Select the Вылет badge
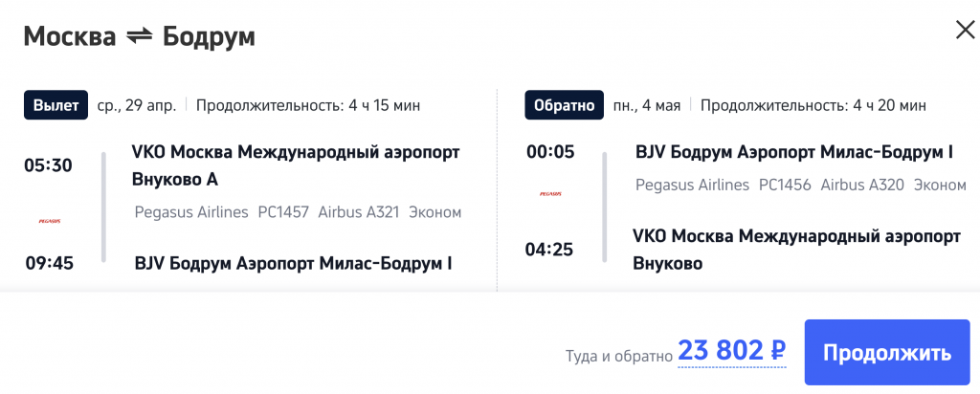The image size is (980, 394). 56,105
